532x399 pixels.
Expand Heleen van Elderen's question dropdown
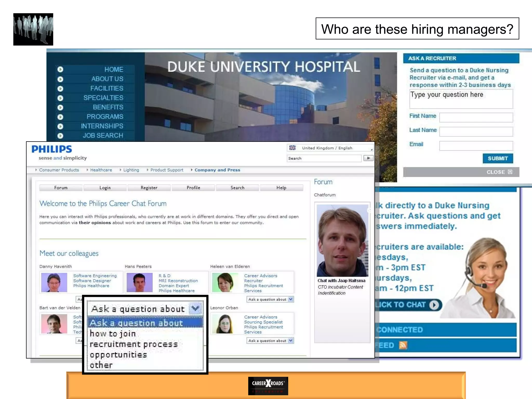click(x=291, y=299)
